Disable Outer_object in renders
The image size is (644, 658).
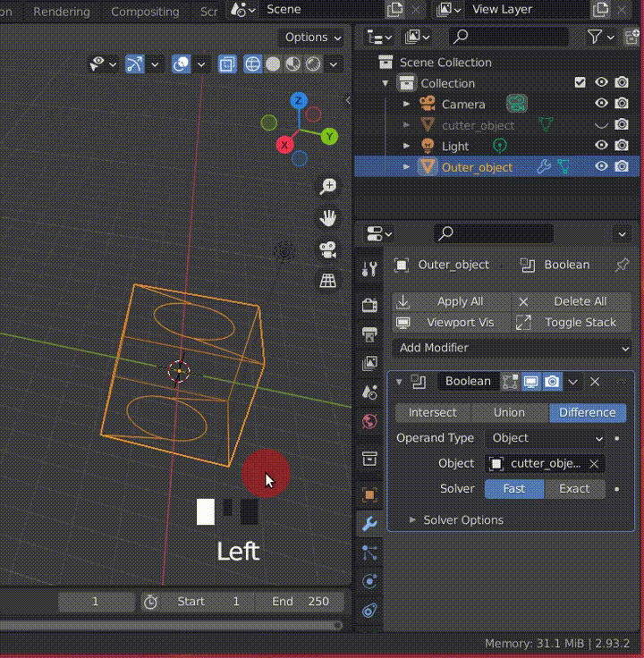click(622, 166)
